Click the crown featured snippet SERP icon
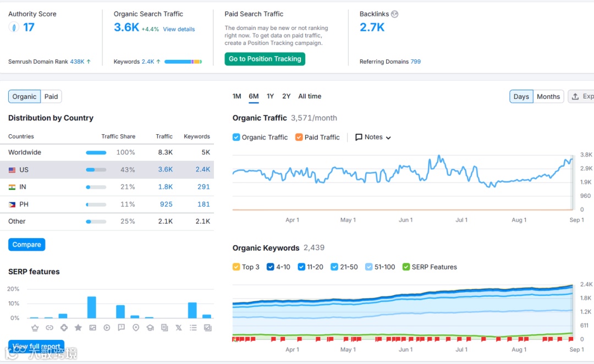The width and height of the screenshot is (594, 364). tap(35, 328)
